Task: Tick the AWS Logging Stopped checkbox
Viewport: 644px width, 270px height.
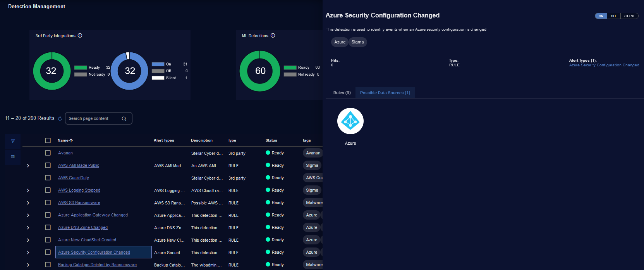Action: [x=48, y=190]
